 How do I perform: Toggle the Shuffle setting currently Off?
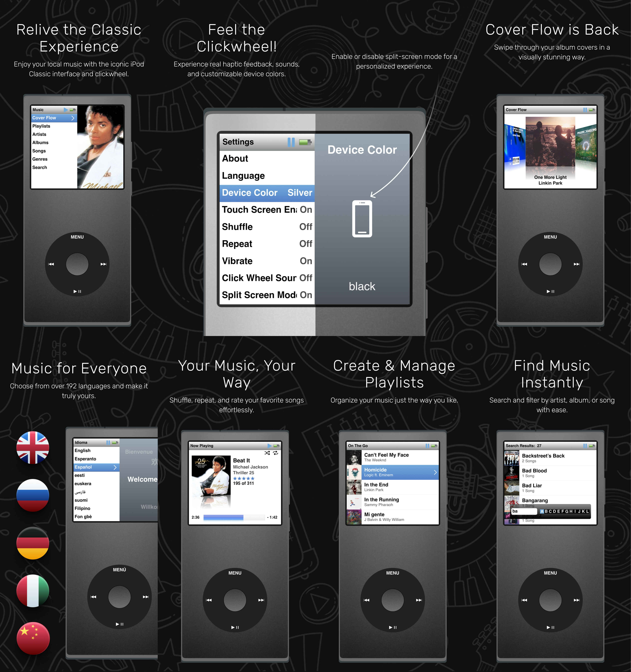[267, 227]
